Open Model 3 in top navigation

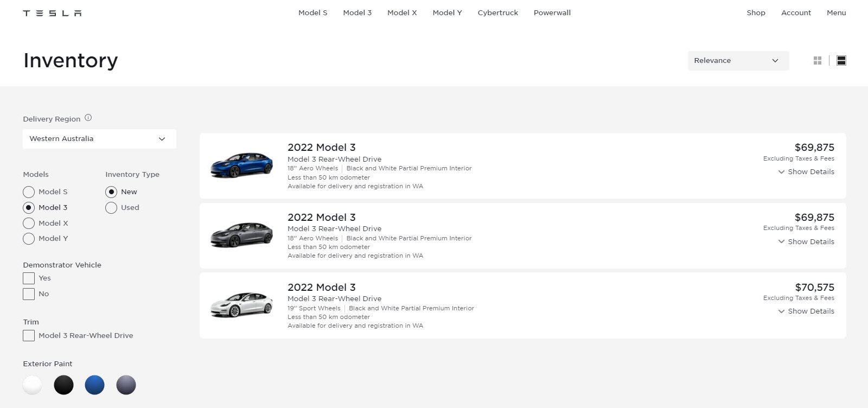click(x=358, y=13)
